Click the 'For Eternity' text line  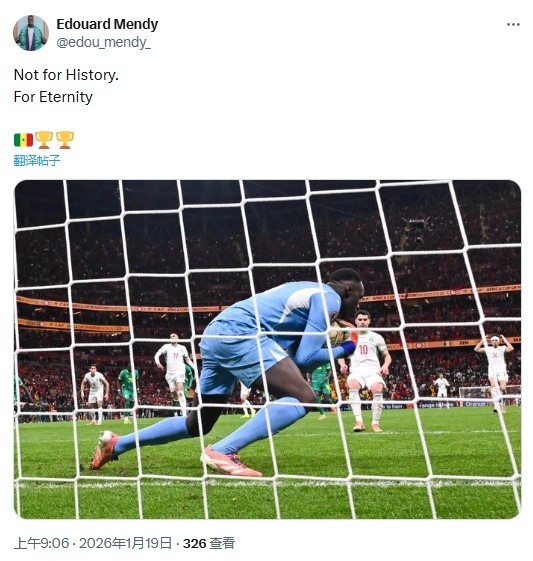pyautogui.click(x=53, y=97)
